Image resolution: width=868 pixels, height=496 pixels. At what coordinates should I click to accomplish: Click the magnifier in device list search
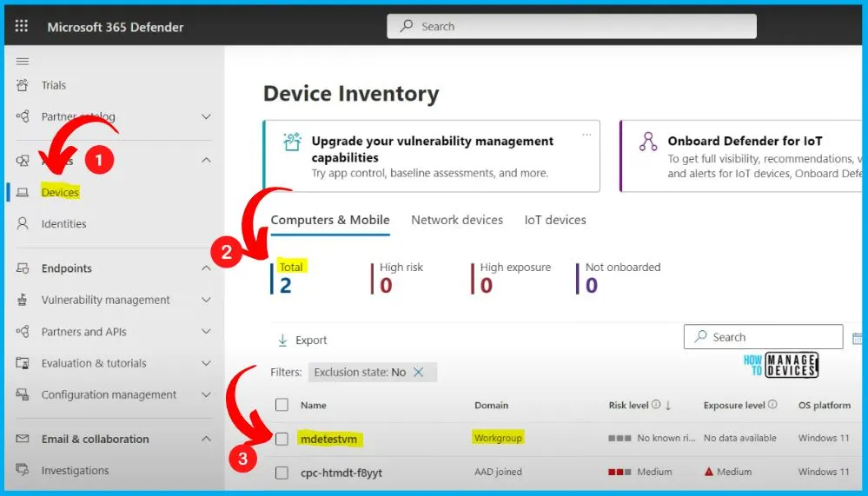(701, 336)
